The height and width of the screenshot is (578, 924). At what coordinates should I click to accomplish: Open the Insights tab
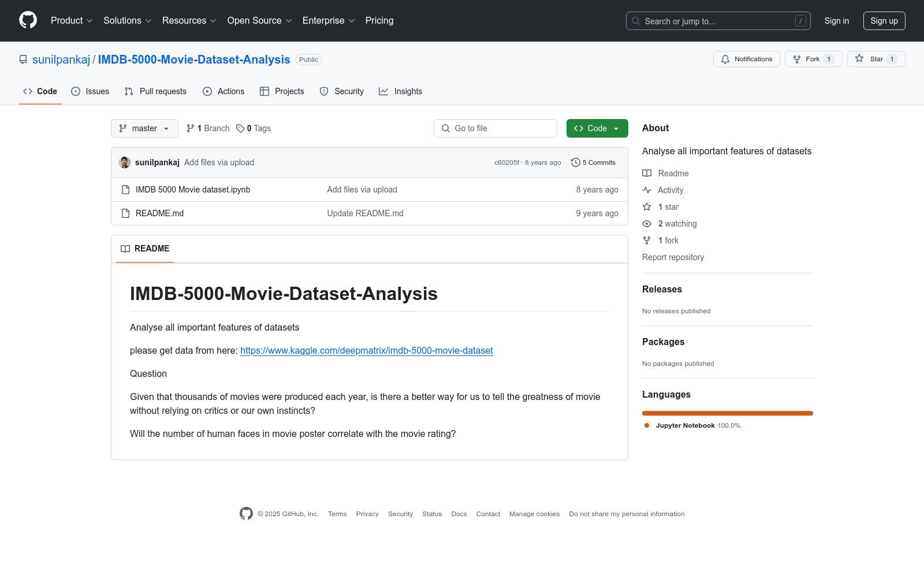401,91
